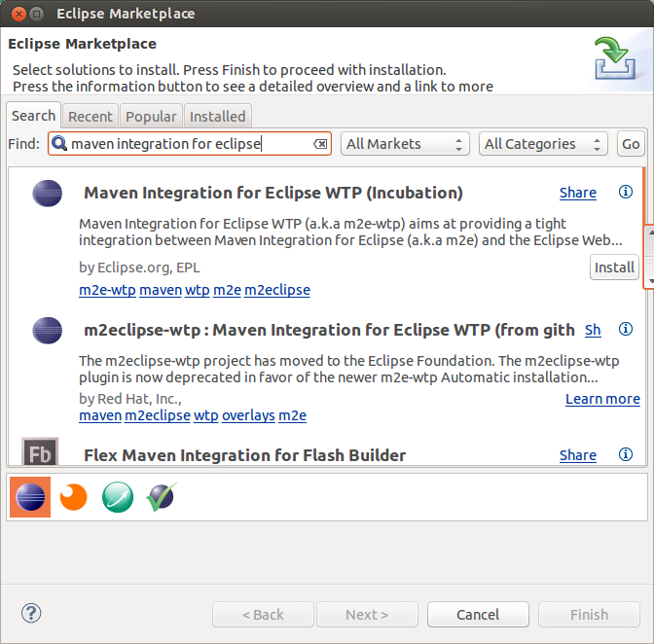Screen dimensions: 654x644
Task: Open Learn more link for m2eclipse-wtp
Action: pos(602,399)
